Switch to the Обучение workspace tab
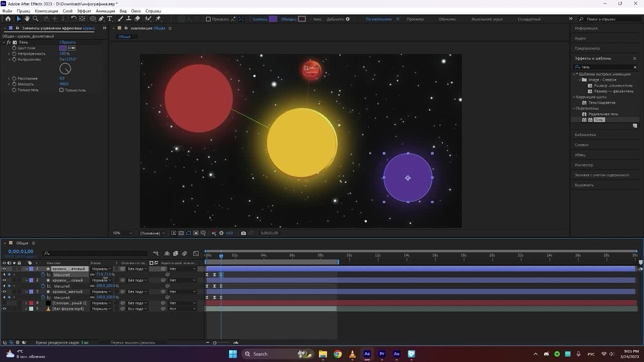Screen dimensions: 644x362 click(x=447, y=19)
